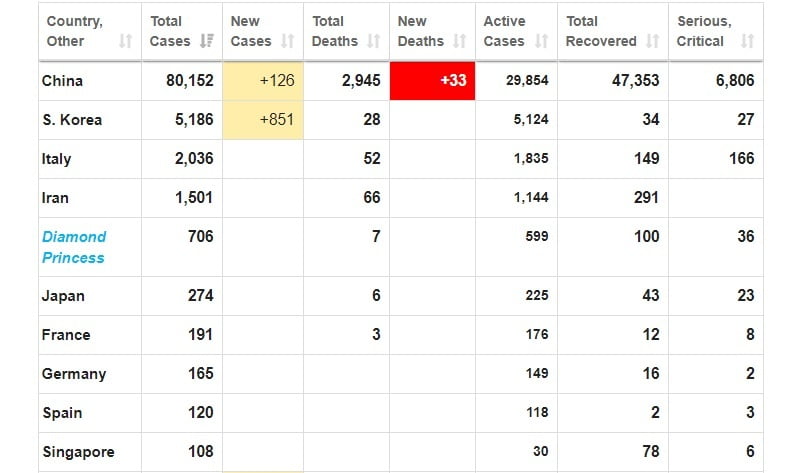Screen dimensions: 785x473
Task: Click China's serious critical 6,806
Action: point(735,81)
